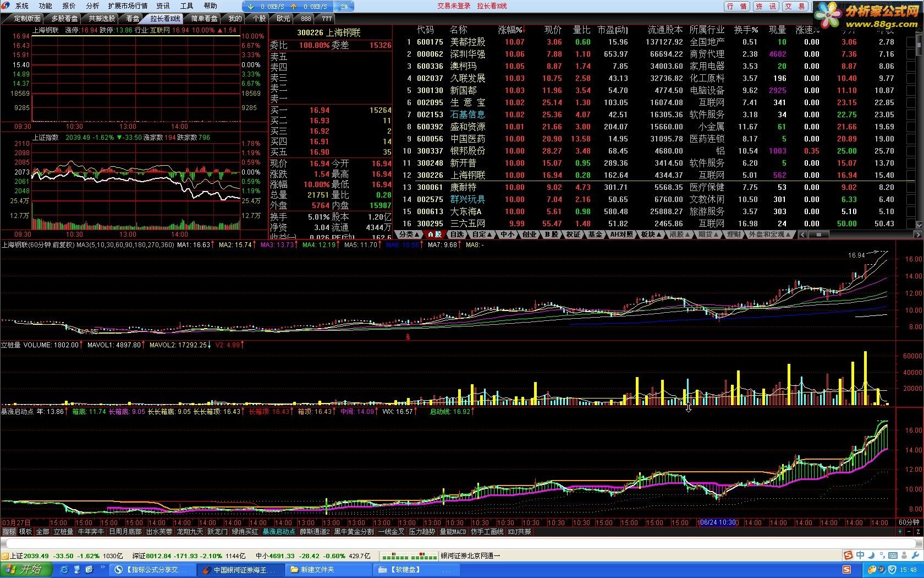Select the 黑牛黄金分割 indicator
Image resolution: width=924 pixels, height=578 pixels.
(x=354, y=532)
